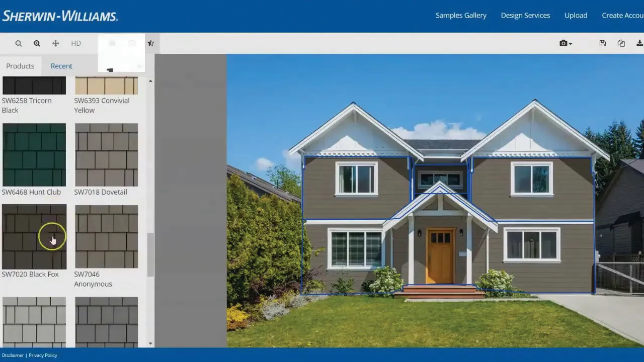The width and height of the screenshot is (644, 362).
Task: Click the zoom out magnifier icon
Action: point(19,44)
